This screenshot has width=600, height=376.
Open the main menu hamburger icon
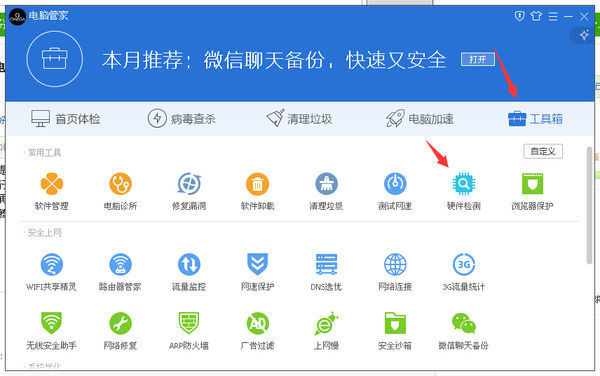point(553,16)
